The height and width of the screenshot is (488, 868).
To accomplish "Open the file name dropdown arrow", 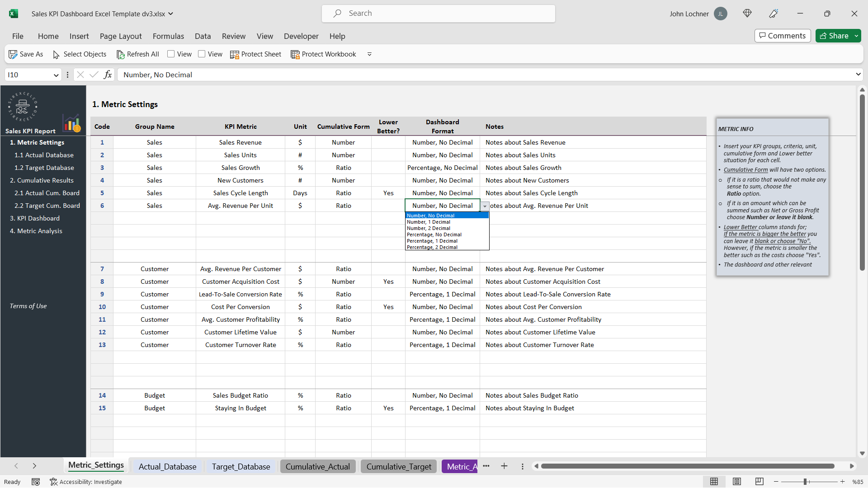I will (171, 14).
